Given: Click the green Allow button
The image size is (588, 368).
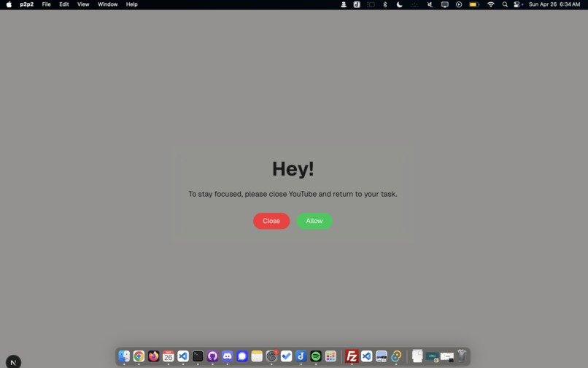Looking at the screenshot, I should [314, 221].
